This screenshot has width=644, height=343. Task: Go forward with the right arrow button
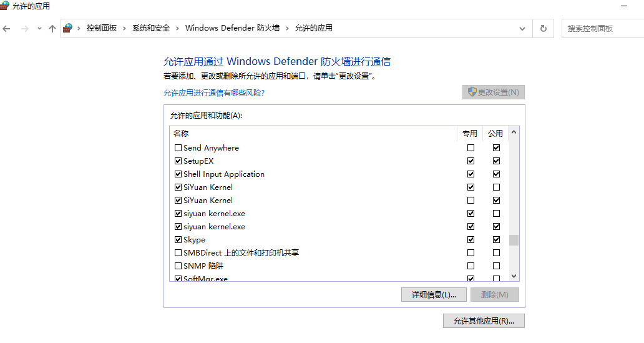click(24, 29)
